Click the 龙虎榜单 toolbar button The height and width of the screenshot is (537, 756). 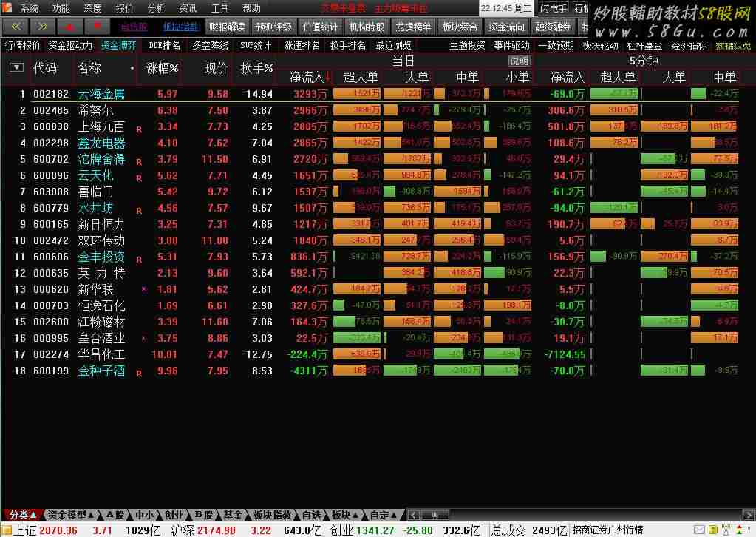coord(412,27)
